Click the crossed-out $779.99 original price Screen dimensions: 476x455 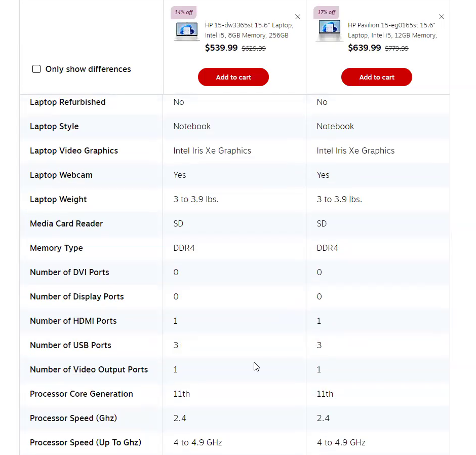coord(396,49)
